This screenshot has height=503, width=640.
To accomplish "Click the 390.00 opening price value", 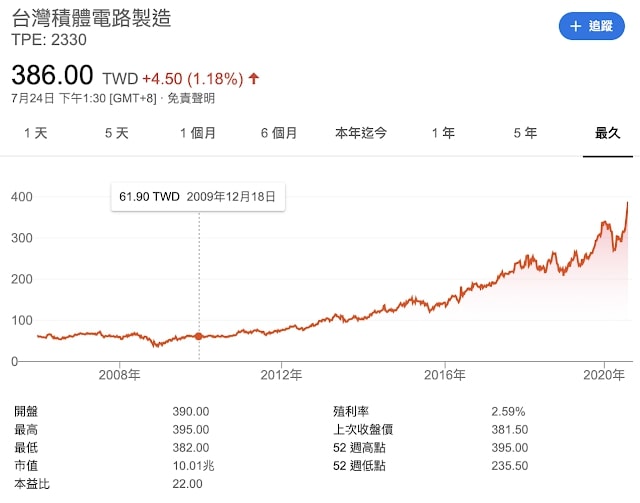I will [191, 412].
